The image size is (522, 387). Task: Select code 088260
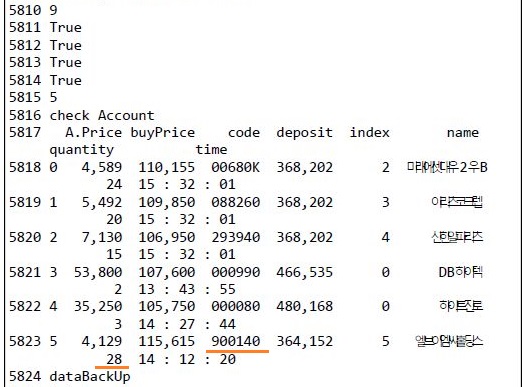tap(236, 202)
